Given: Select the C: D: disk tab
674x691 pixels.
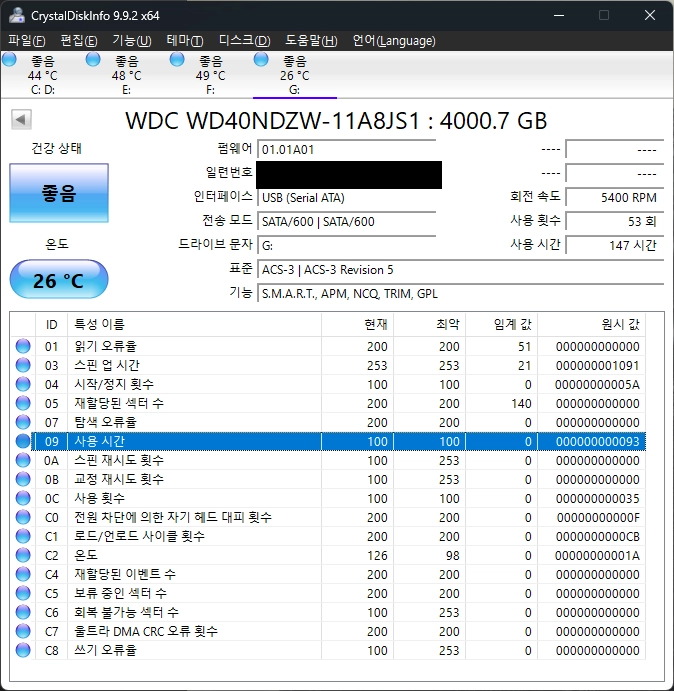Looking at the screenshot, I should [x=43, y=75].
